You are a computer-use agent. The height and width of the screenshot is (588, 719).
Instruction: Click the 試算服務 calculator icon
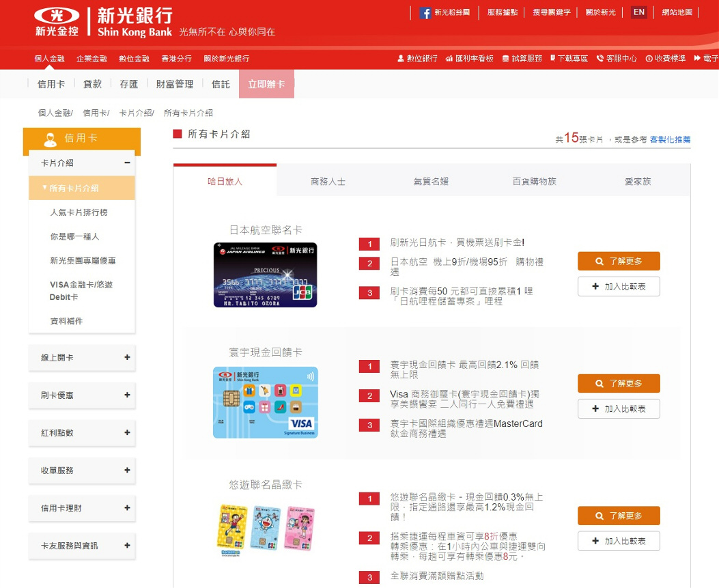click(505, 58)
